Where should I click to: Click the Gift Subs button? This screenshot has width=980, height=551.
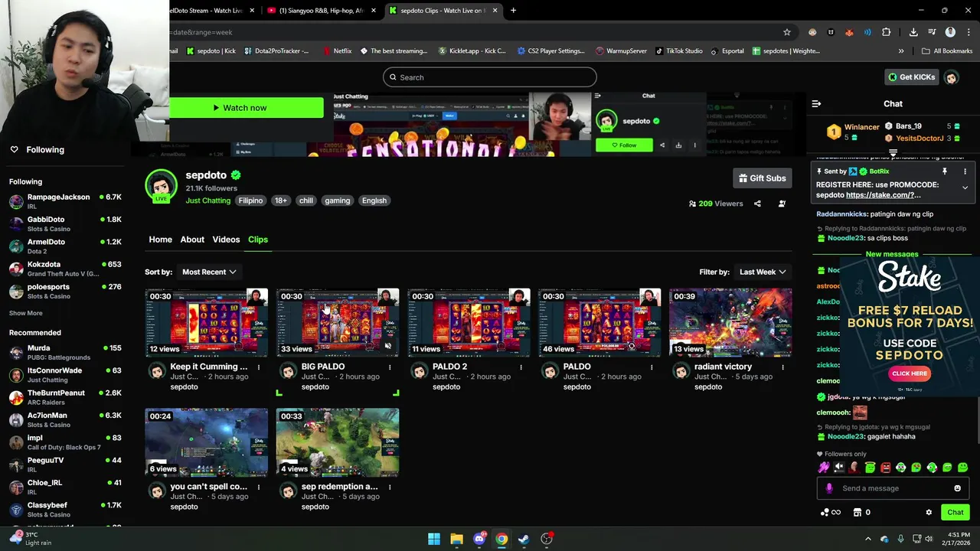(x=762, y=178)
